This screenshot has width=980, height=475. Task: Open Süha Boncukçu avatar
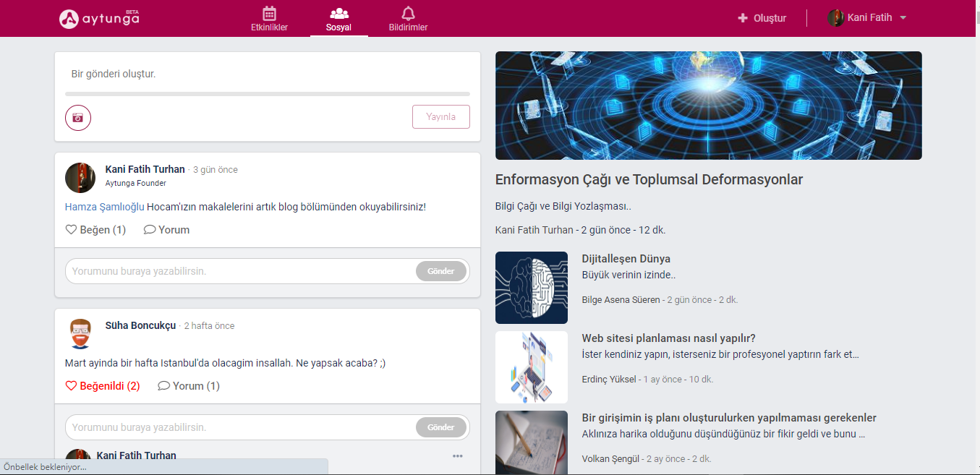tap(80, 334)
